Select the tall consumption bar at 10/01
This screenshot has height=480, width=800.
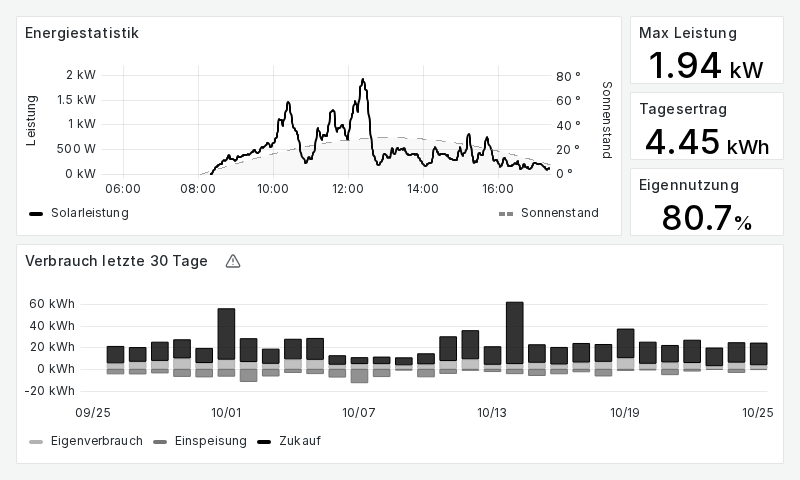226,334
